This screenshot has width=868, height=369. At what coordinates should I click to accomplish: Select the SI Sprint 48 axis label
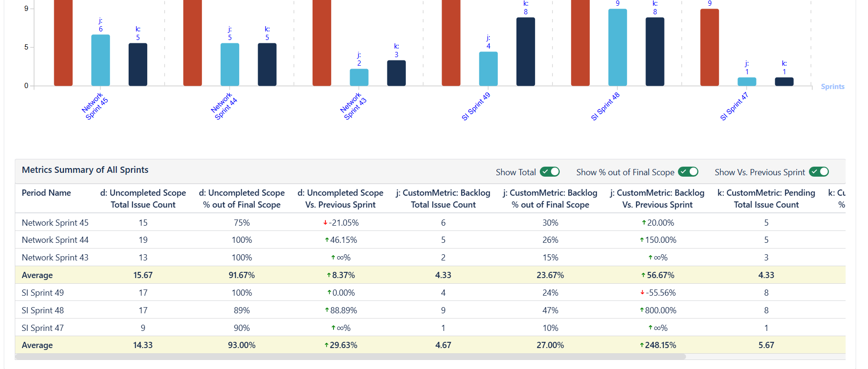pos(606,106)
